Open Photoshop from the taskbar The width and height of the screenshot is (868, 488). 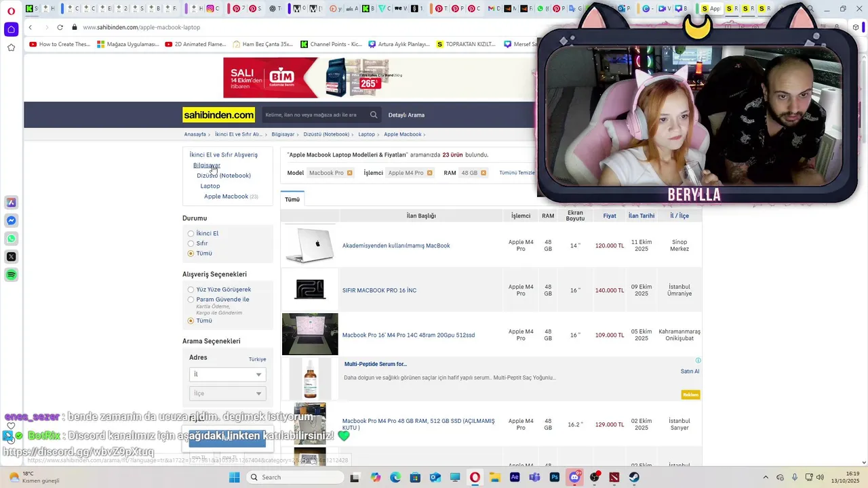pyautogui.click(x=555, y=477)
